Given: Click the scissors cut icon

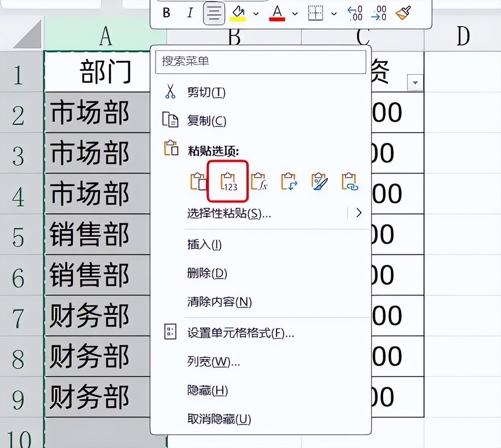Looking at the screenshot, I should (x=170, y=91).
